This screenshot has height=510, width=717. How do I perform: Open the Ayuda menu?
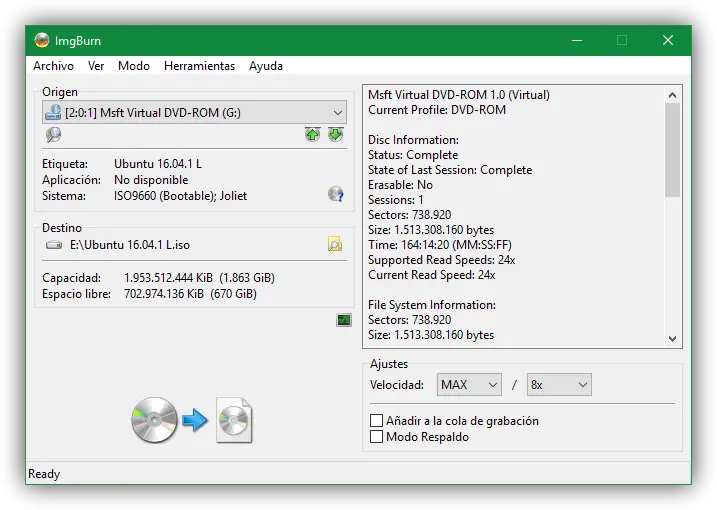266,66
